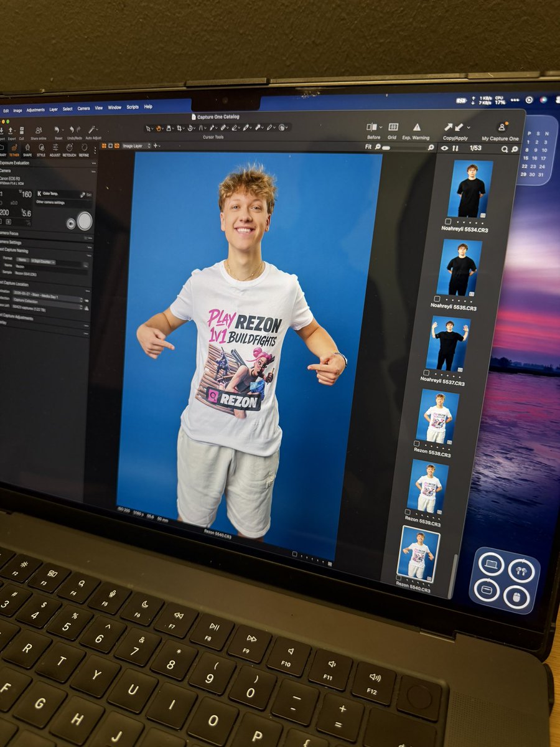
Task: Select the Rezon 5538.CR3 thumbnail
Action: (x=437, y=416)
